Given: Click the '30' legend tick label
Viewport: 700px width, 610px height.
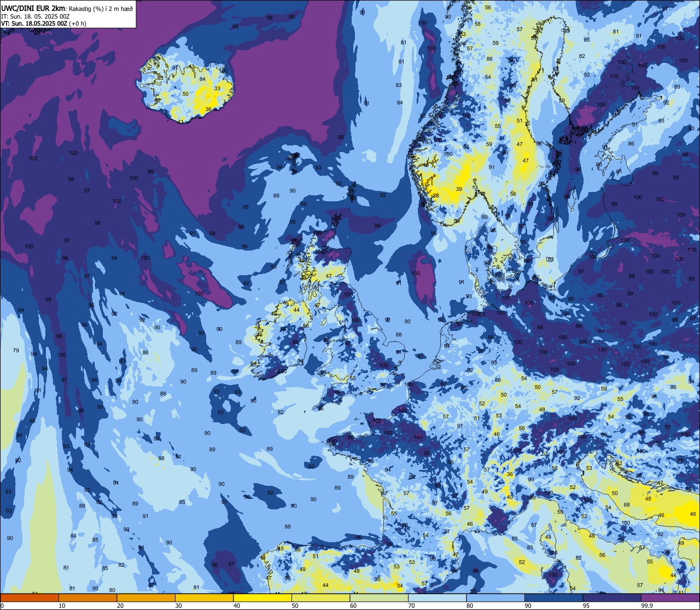Looking at the screenshot, I should click(x=178, y=606).
